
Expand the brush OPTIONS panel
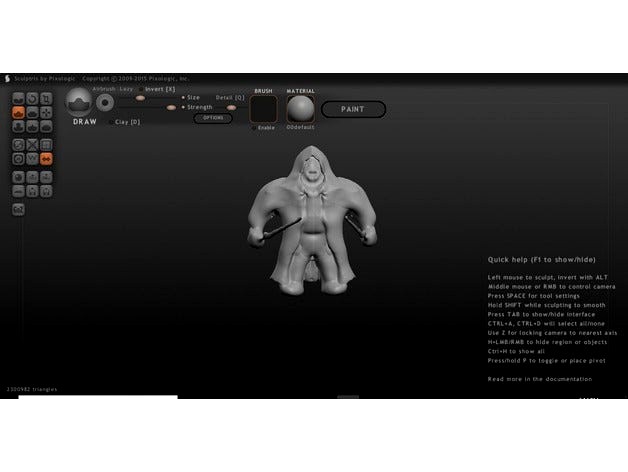[213, 118]
